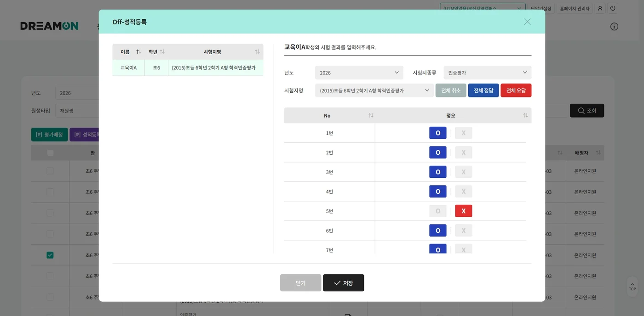Click the 조회 search button
The width and height of the screenshot is (644, 316).
587,111
